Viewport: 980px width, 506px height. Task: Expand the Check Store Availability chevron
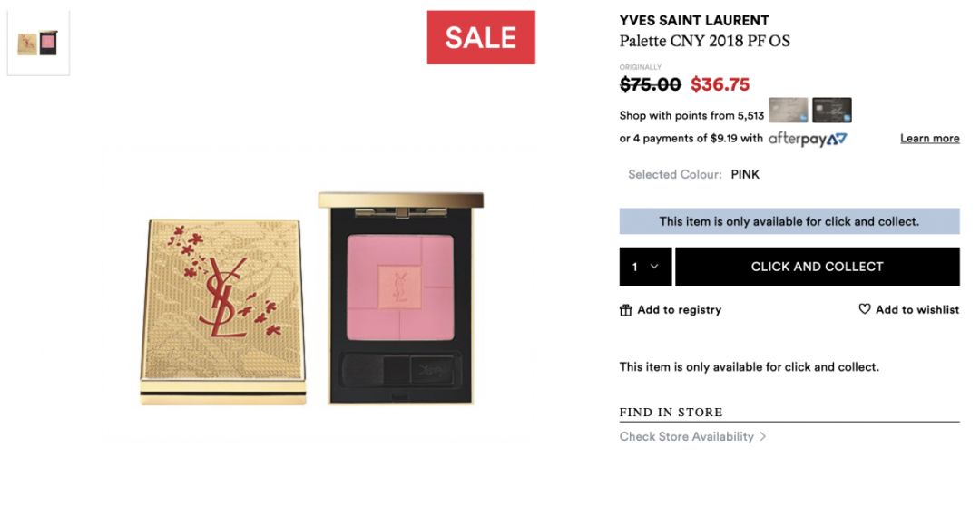(763, 437)
